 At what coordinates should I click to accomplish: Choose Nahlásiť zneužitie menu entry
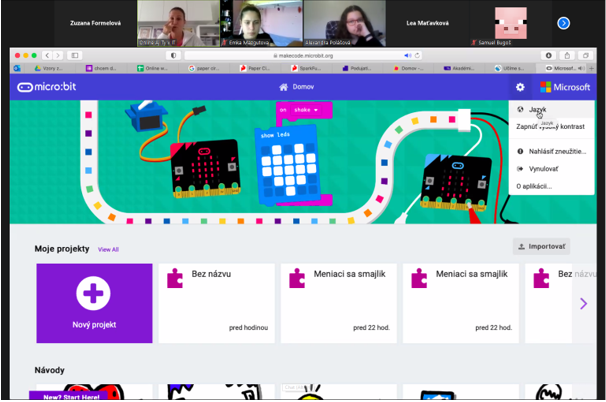pos(552,152)
